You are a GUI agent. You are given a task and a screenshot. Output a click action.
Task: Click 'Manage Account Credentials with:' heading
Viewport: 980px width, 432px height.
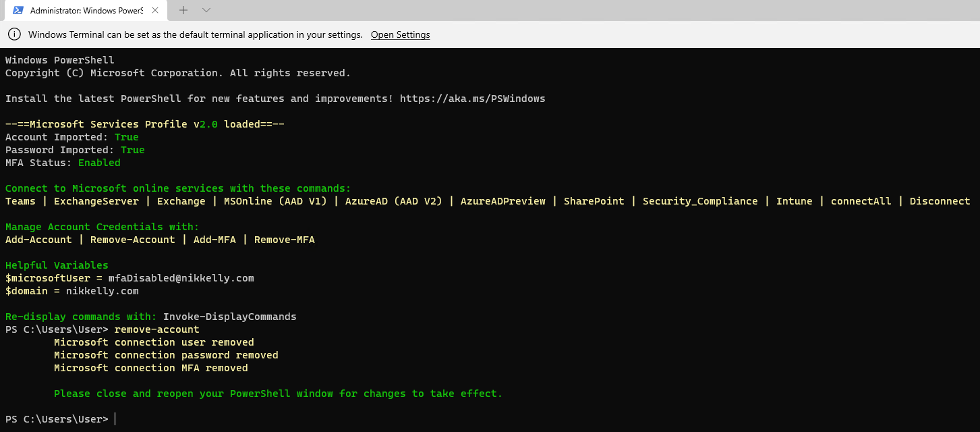pos(103,227)
